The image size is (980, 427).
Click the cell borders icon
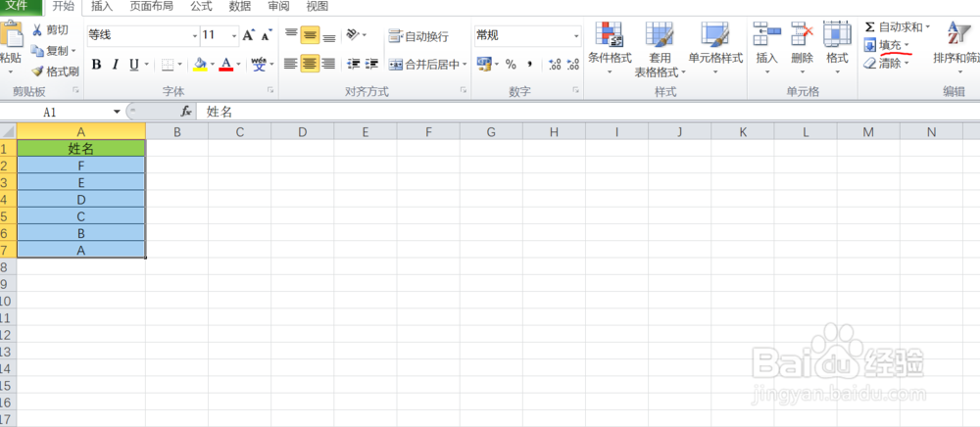[x=168, y=65]
